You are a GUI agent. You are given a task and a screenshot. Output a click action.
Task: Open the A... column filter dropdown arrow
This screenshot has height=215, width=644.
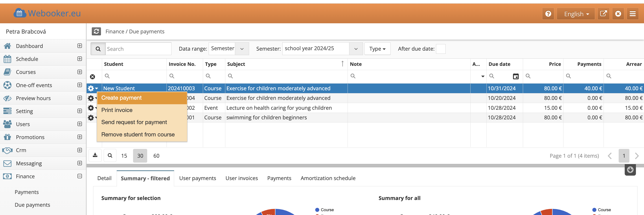click(x=482, y=76)
